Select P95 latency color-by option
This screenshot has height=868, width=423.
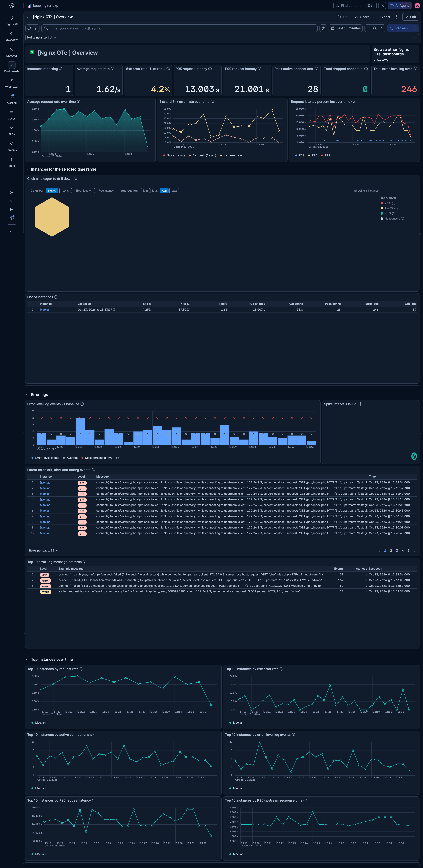106,191
